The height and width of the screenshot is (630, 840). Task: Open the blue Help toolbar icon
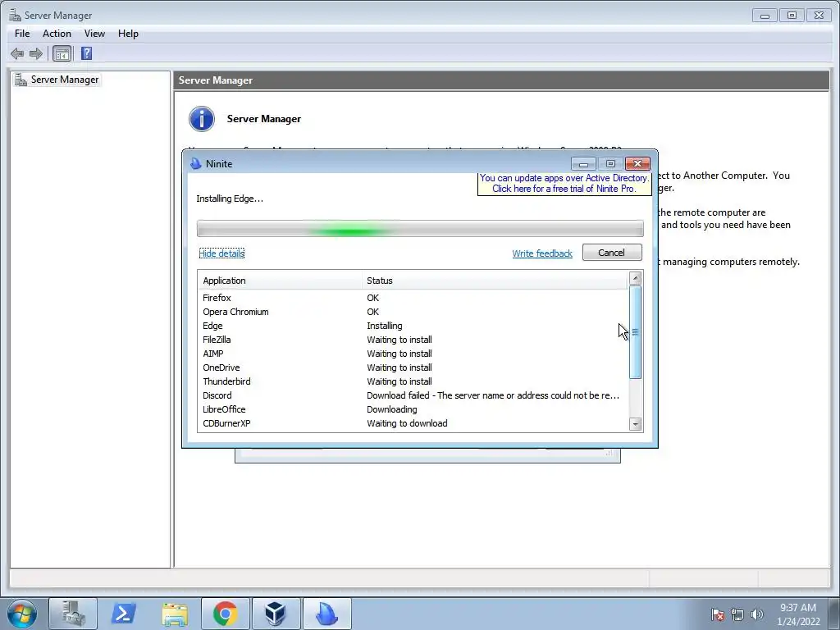86,53
